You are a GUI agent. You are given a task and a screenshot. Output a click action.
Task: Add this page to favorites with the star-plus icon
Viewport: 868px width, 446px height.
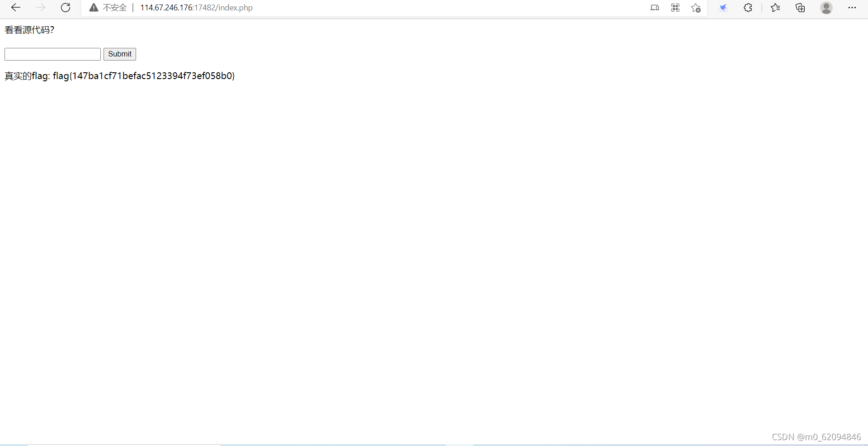pyautogui.click(x=696, y=8)
